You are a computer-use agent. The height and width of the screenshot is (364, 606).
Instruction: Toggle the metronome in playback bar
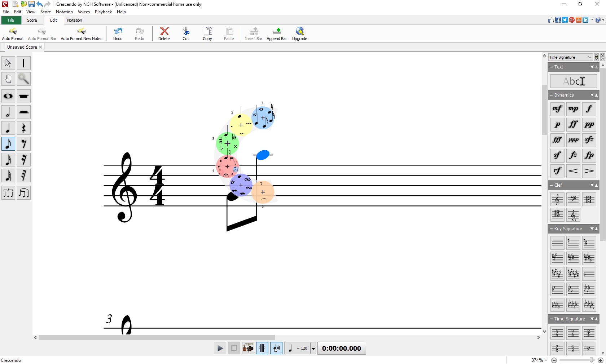point(262,348)
